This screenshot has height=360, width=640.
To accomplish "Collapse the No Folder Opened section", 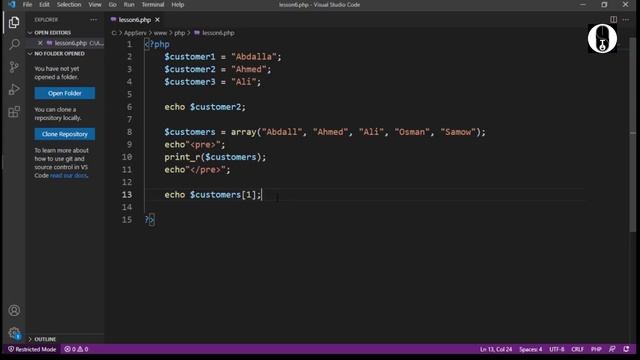I will (56, 53).
